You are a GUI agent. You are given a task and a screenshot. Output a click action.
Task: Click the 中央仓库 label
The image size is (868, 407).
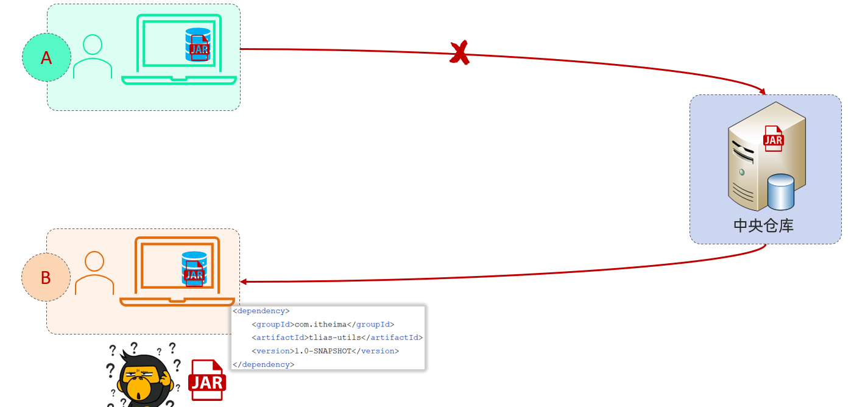coord(764,225)
